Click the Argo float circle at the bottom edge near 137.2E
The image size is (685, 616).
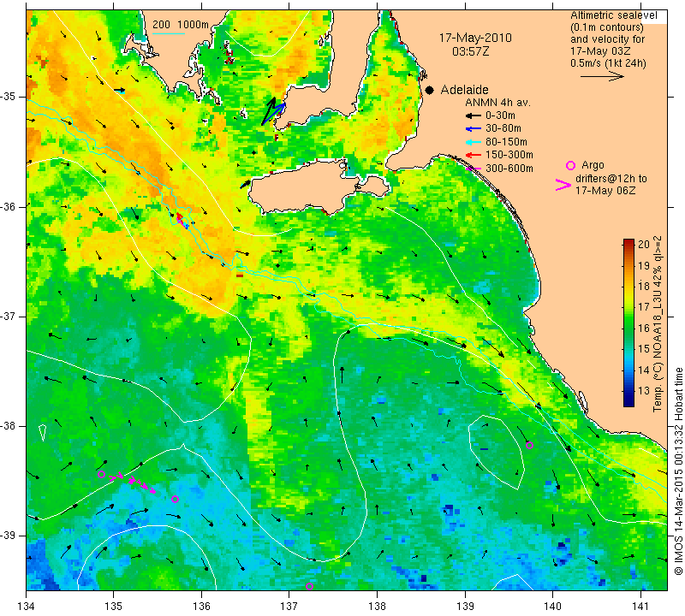309,586
